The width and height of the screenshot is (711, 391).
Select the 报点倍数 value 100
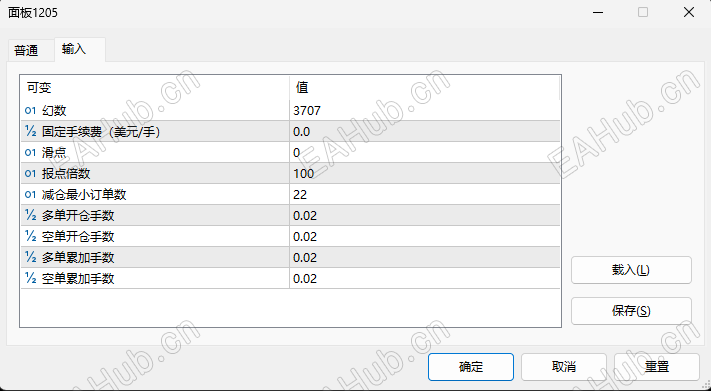pyautogui.click(x=303, y=173)
